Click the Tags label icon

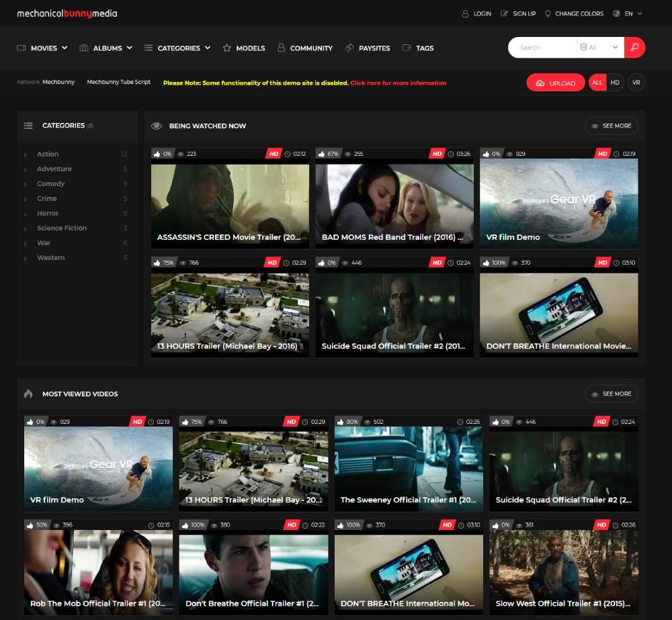(407, 48)
